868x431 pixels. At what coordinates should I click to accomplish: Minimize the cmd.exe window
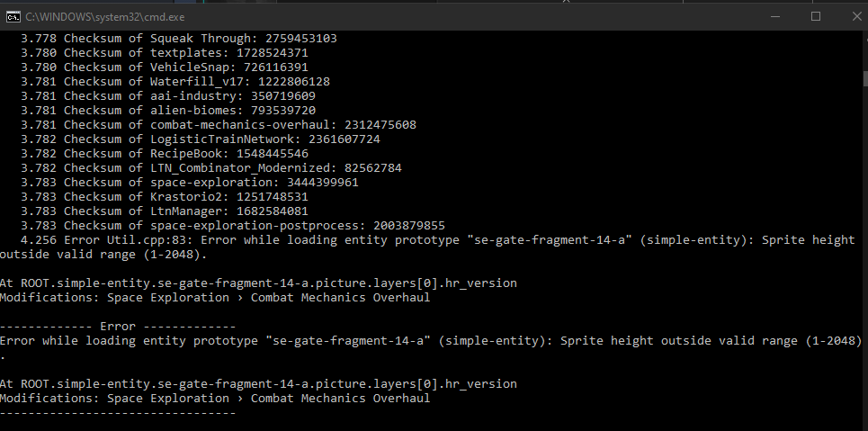click(x=775, y=16)
